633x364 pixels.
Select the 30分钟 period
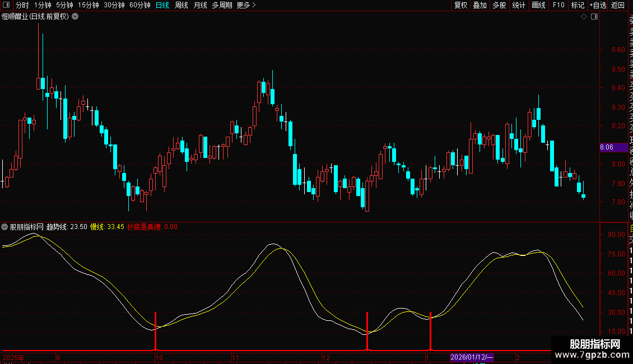pyautogui.click(x=114, y=5)
